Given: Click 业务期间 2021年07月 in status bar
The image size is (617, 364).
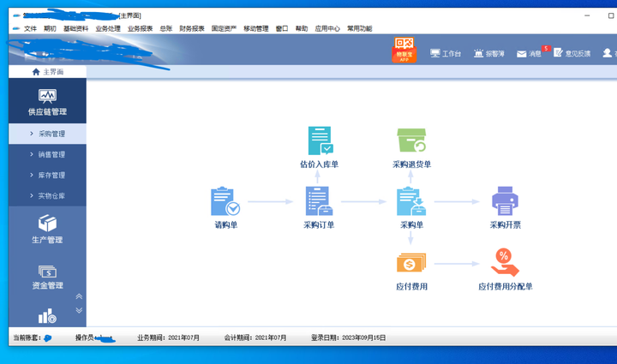Looking at the screenshot, I should pyautogui.click(x=169, y=337).
